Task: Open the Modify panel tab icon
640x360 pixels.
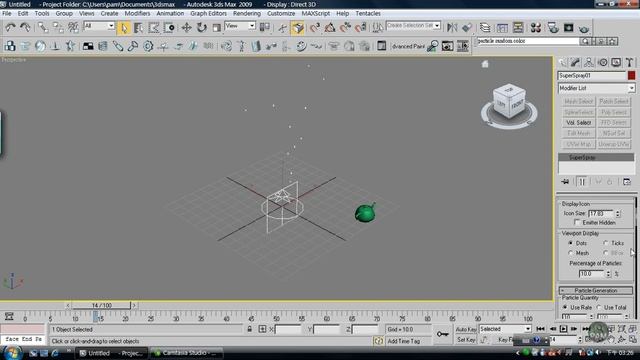Action: pos(576,62)
